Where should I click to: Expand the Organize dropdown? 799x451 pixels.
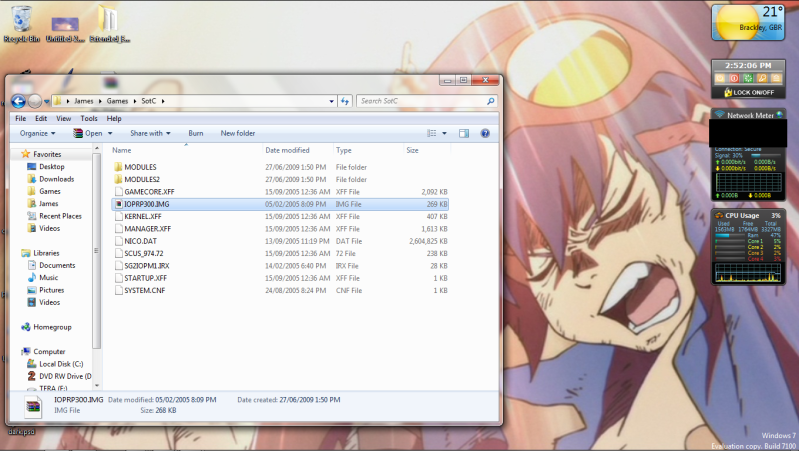coord(37,134)
